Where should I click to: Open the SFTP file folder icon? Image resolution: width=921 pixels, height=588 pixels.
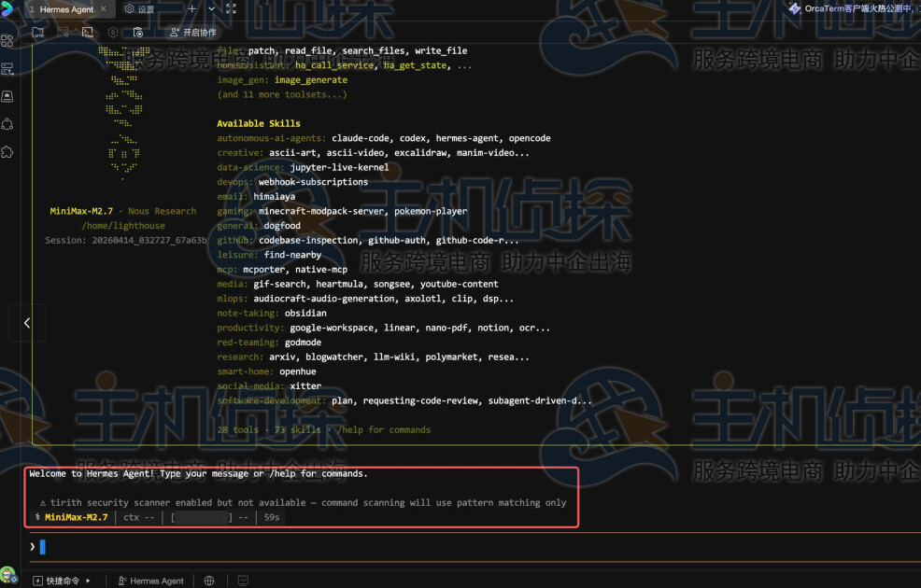coord(38,32)
